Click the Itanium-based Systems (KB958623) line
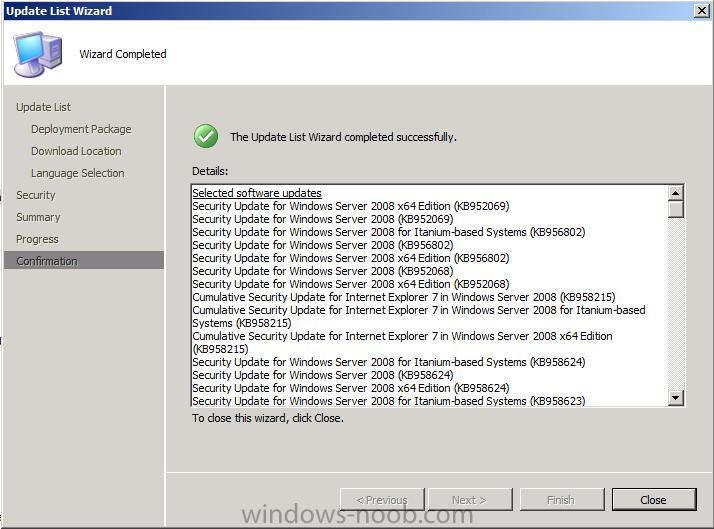Screen dimensions: 714x529 coord(388,401)
